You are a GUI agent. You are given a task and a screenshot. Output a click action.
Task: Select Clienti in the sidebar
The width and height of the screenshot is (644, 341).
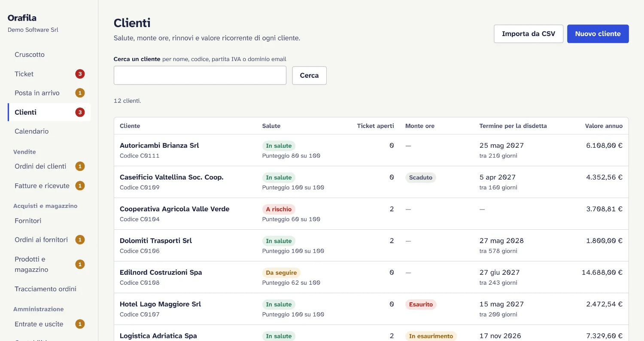[x=49, y=112]
